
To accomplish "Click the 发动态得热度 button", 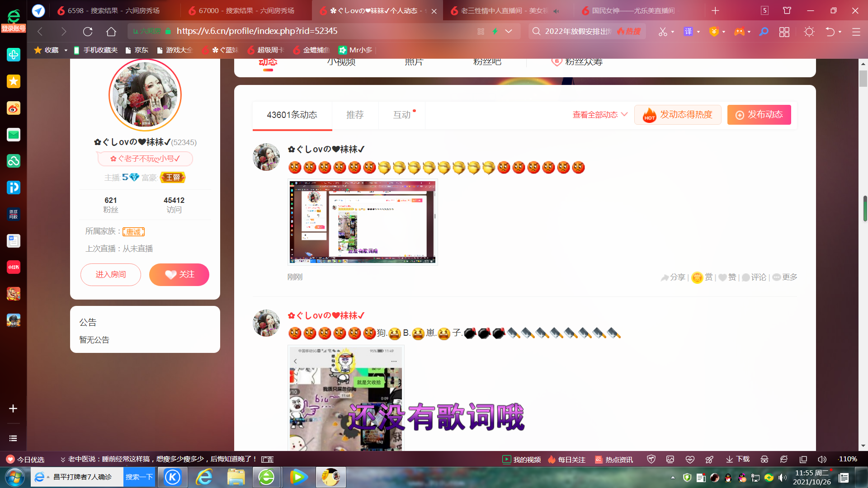I will click(x=678, y=115).
